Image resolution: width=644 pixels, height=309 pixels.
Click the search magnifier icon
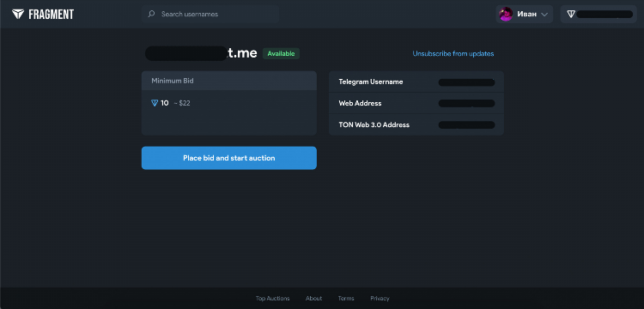coord(151,14)
